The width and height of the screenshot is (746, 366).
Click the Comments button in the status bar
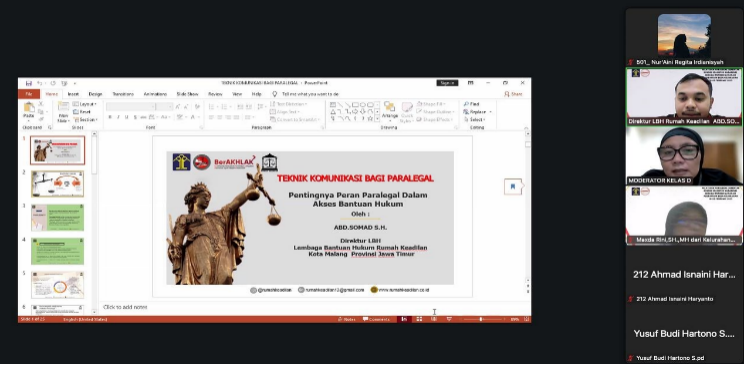pos(376,319)
